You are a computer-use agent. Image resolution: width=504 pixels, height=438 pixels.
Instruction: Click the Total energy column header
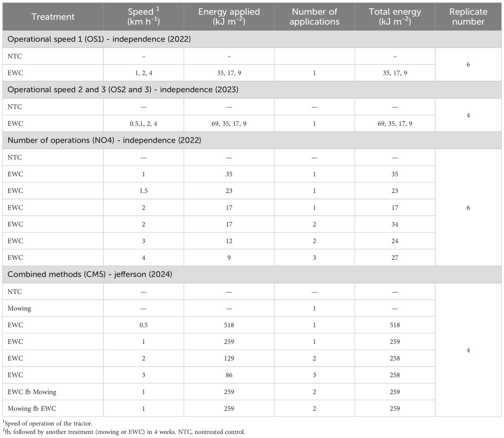tap(395, 17)
